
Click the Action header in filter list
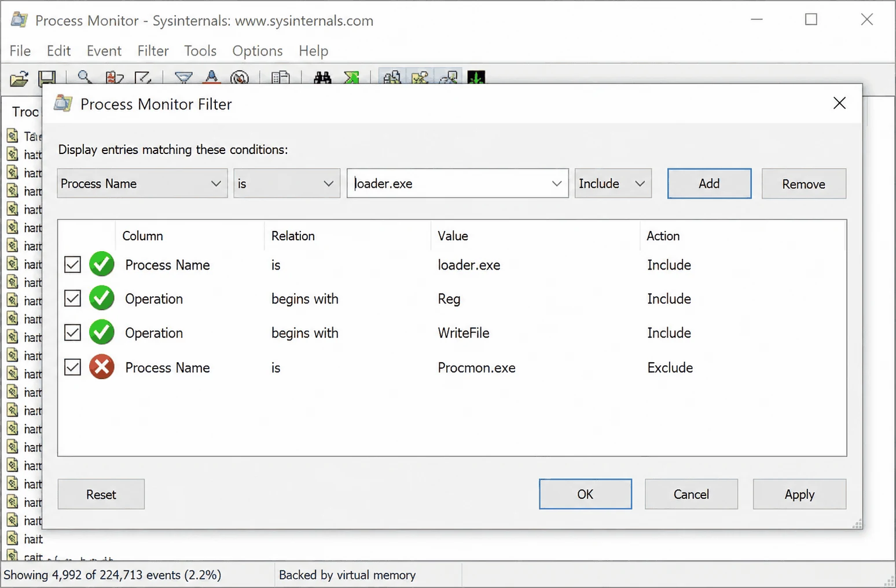[663, 236]
